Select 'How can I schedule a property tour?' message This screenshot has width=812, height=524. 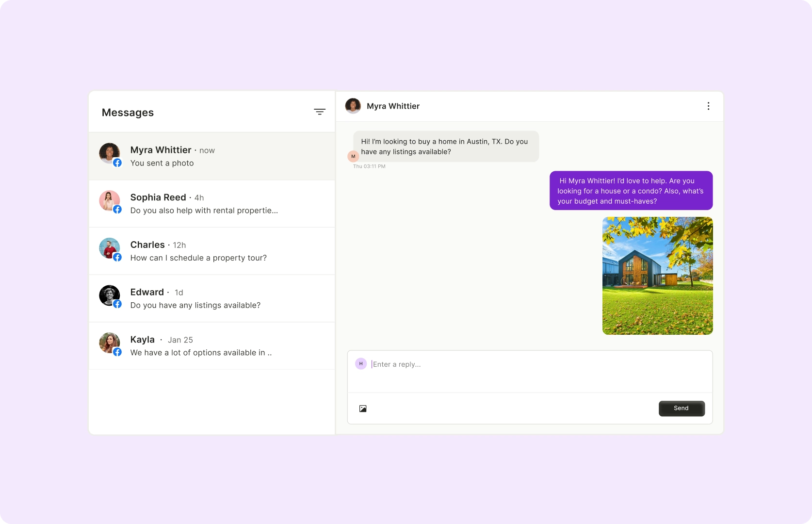[x=198, y=258]
